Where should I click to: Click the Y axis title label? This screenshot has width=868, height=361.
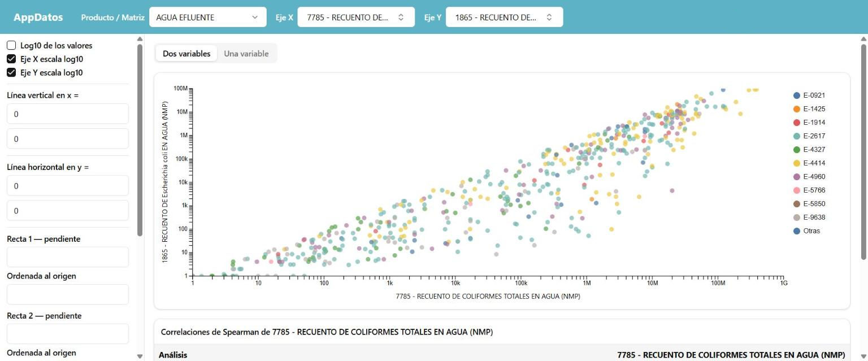(166, 182)
